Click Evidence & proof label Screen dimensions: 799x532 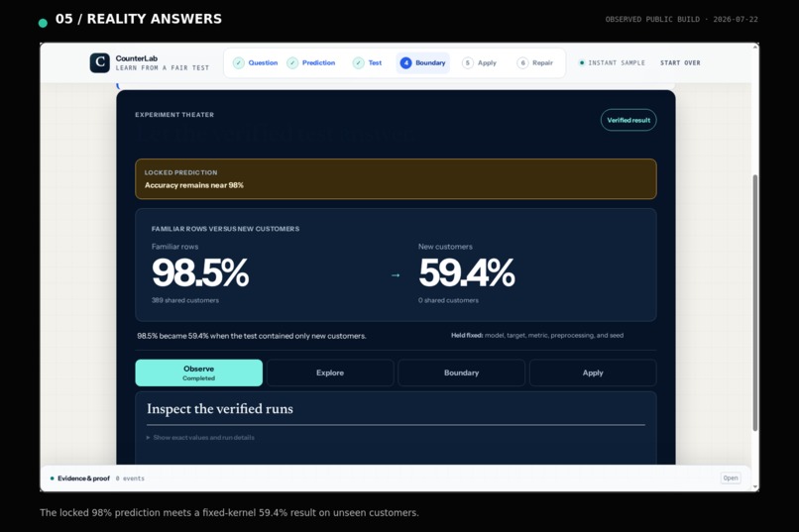point(83,479)
